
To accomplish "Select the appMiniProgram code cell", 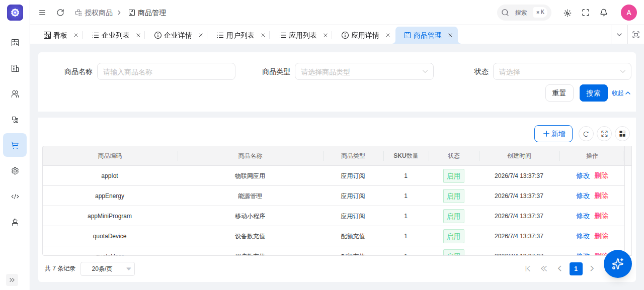I will pyautogui.click(x=110, y=216).
